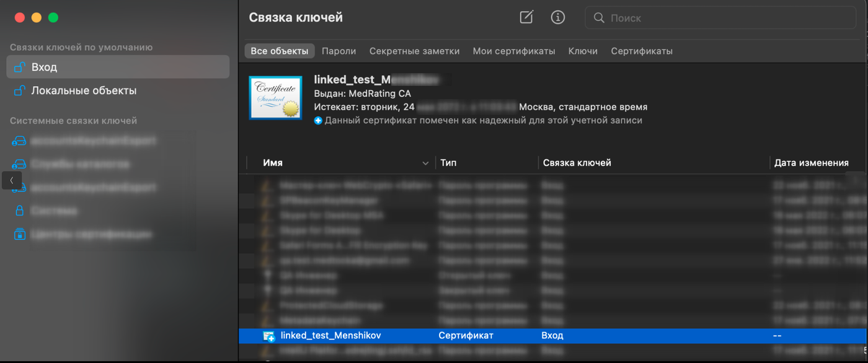The width and height of the screenshot is (868, 363).
Task: Create a new keychain item with compose icon
Action: 526,17
